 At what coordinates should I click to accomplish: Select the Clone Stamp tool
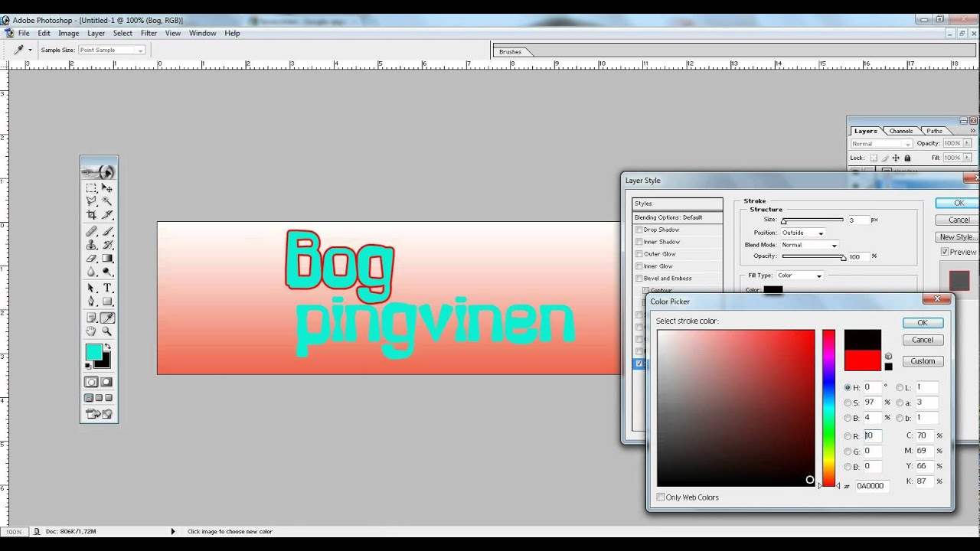point(91,245)
